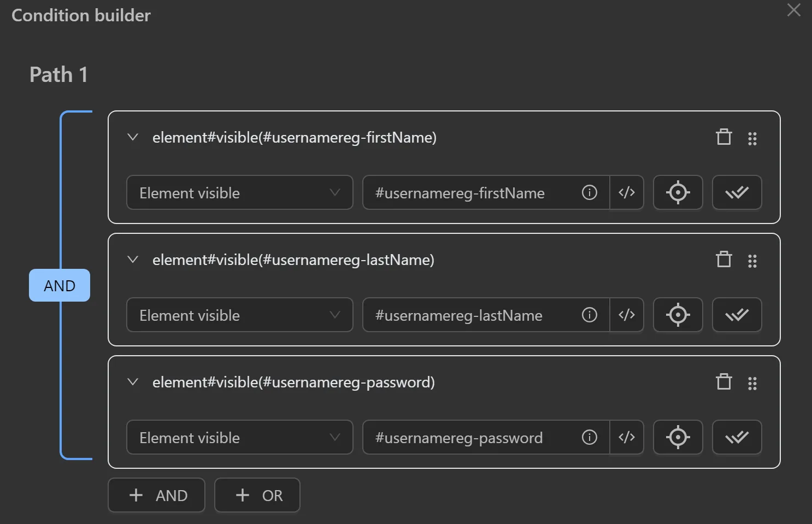
Task: Click the #usernamereg-lastName selector input field
Action: 470,315
